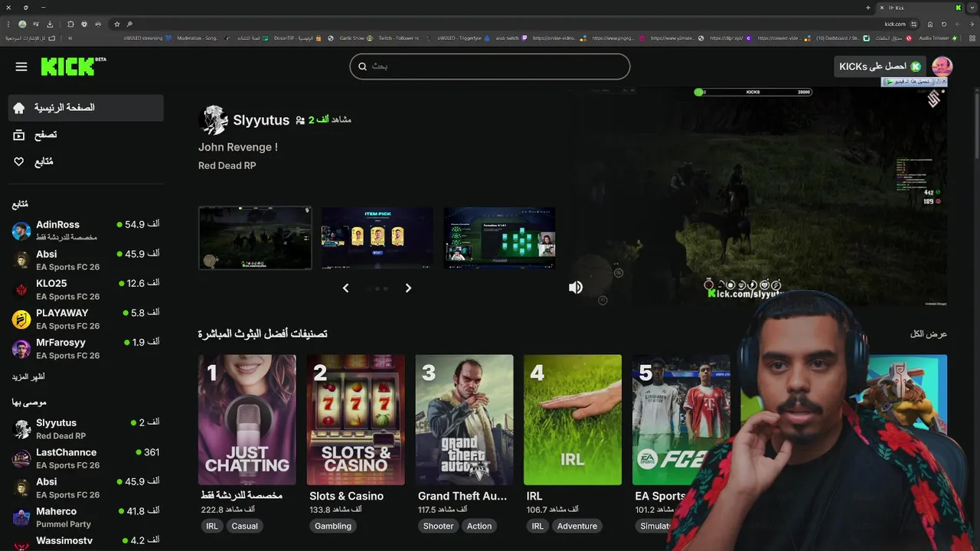The width and height of the screenshot is (980, 551).
Task: Show previous featured stream with left arrow
Action: pos(345,288)
